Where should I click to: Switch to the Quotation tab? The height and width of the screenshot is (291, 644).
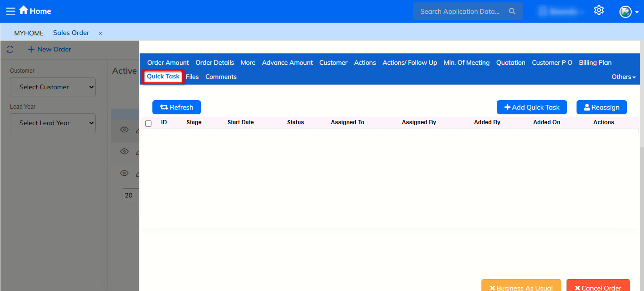click(x=510, y=62)
